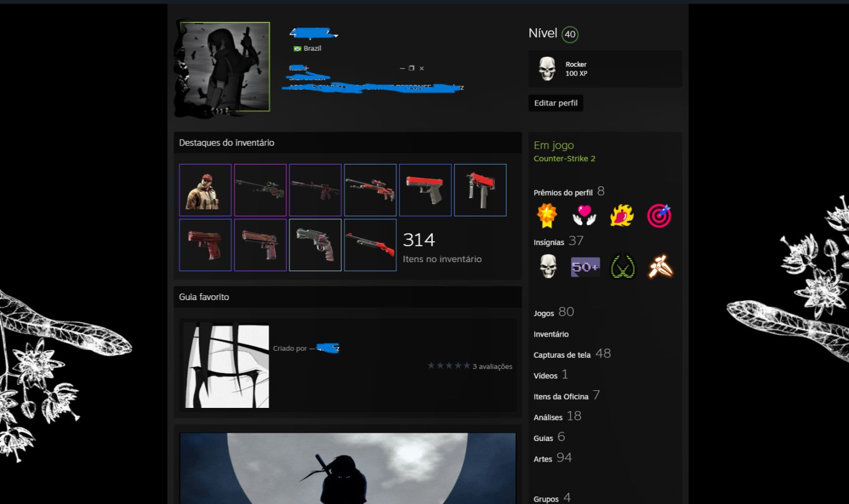Click the Editar perfil button
The width and height of the screenshot is (849, 504).
click(556, 103)
